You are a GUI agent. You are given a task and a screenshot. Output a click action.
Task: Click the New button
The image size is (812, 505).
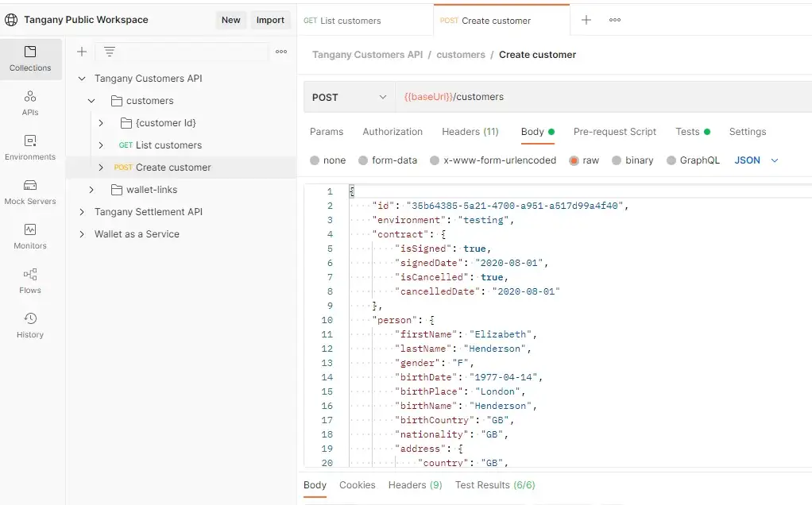click(x=231, y=20)
